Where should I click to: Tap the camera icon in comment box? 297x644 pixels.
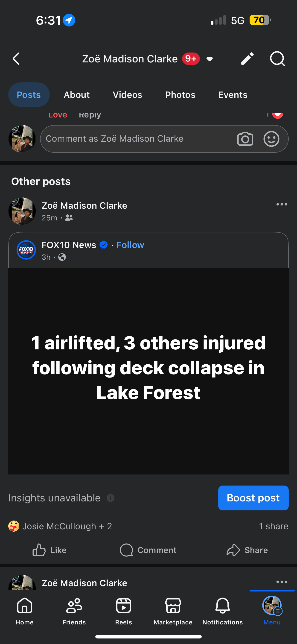245,139
